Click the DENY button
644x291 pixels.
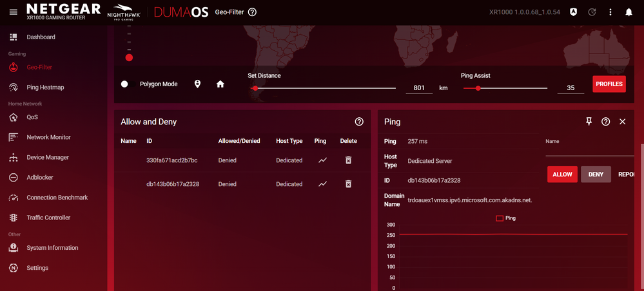596,174
